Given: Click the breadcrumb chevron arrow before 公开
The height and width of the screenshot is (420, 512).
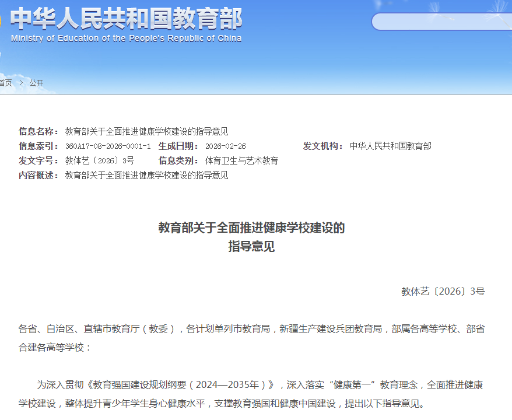Looking at the screenshot, I should pos(21,83).
